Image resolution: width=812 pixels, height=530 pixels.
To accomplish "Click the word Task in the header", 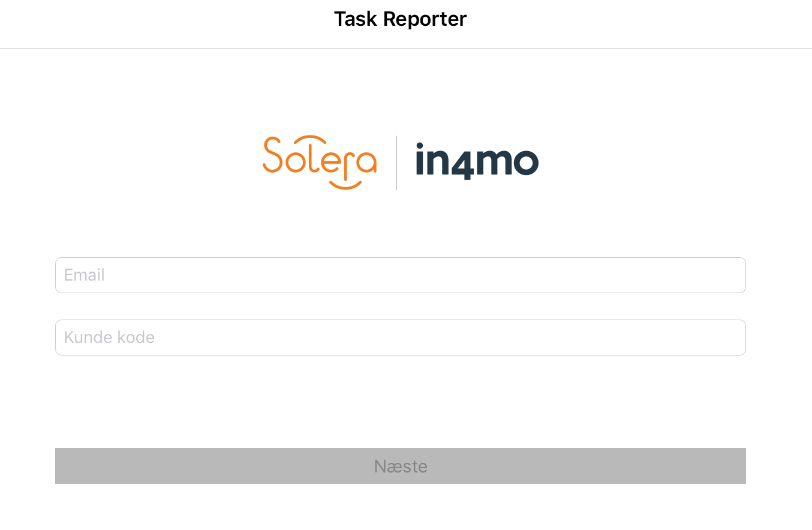I will pyautogui.click(x=356, y=19).
